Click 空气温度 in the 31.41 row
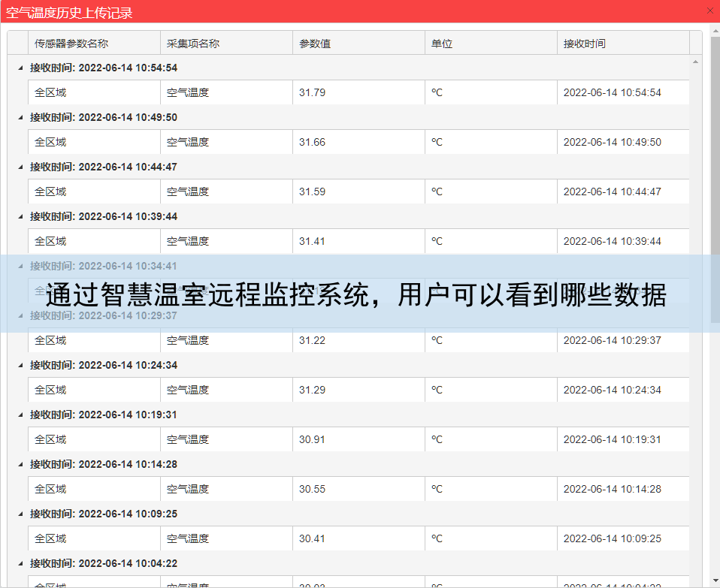The image size is (720, 588). tap(188, 241)
